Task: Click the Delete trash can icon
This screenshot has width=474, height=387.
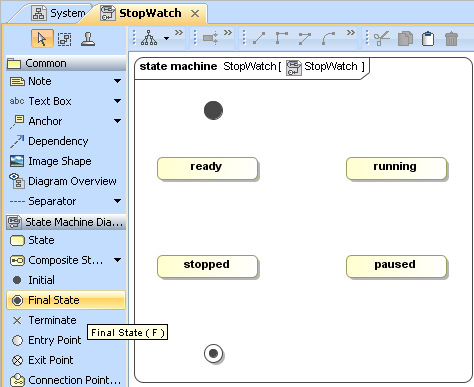Action: [x=451, y=38]
